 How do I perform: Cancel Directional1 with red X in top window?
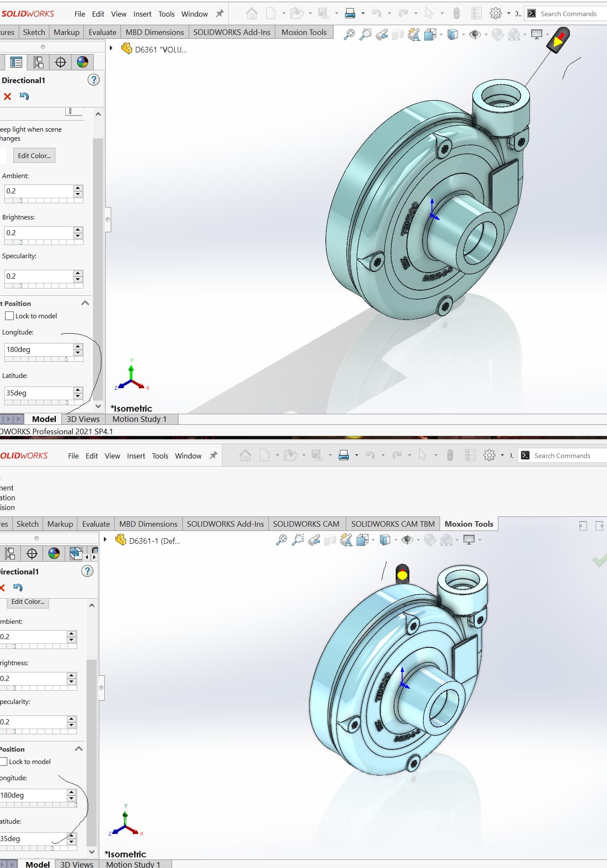(7, 96)
